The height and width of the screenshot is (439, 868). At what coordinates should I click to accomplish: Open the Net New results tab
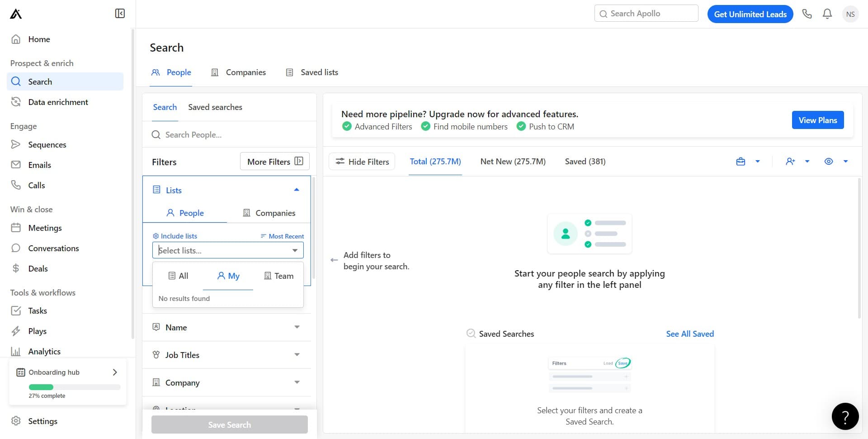click(513, 162)
